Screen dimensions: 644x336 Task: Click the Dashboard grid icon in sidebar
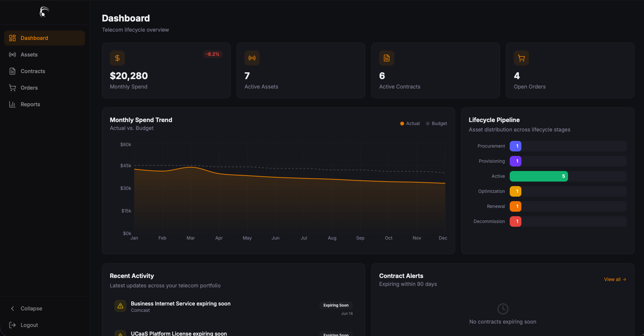(12, 38)
